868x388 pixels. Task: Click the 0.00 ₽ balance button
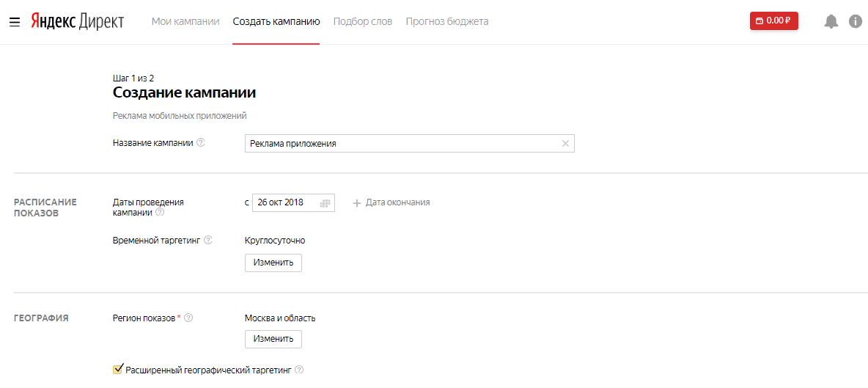point(774,21)
